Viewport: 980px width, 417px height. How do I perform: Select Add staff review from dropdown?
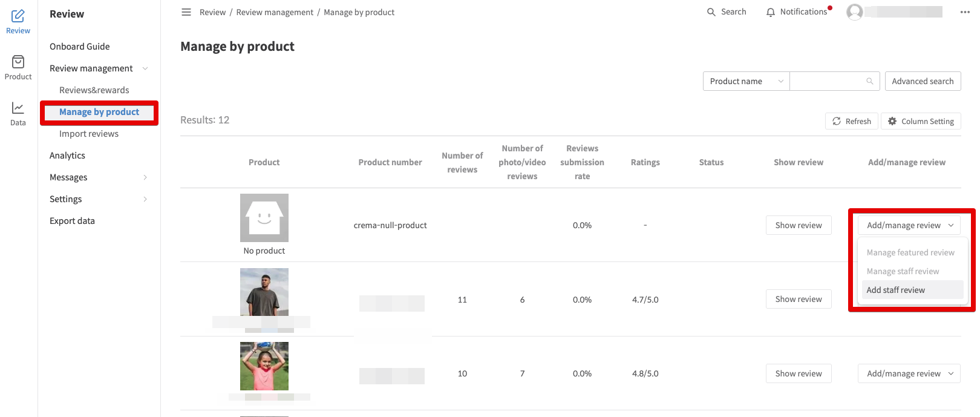click(x=895, y=290)
